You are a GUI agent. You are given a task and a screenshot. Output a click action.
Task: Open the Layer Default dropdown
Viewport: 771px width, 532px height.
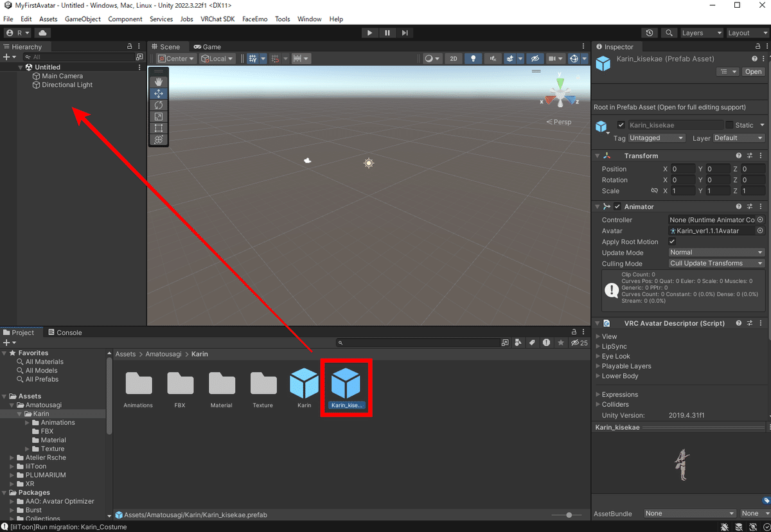pyautogui.click(x=739, y=138)
